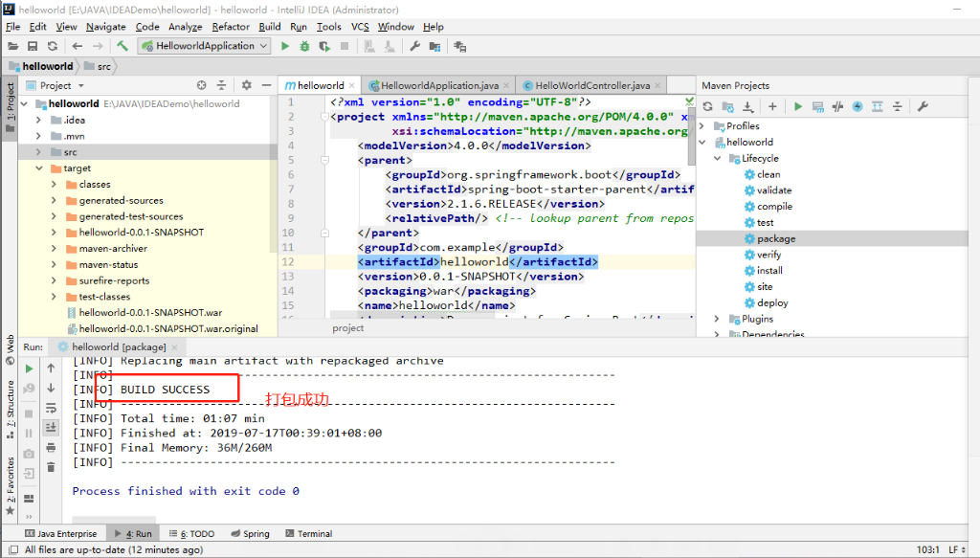Open Maven settings wrench icon
Viewport: 980px width, 558px height.
pos(923,107)
